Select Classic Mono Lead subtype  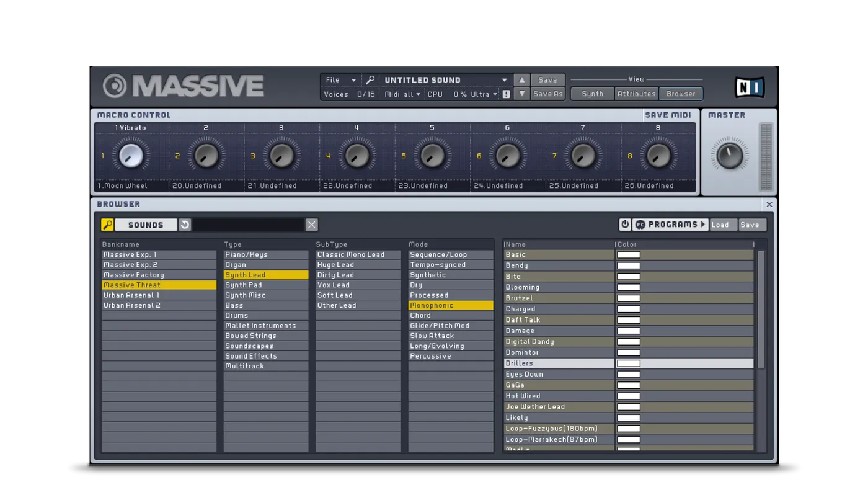coord(358,254)
